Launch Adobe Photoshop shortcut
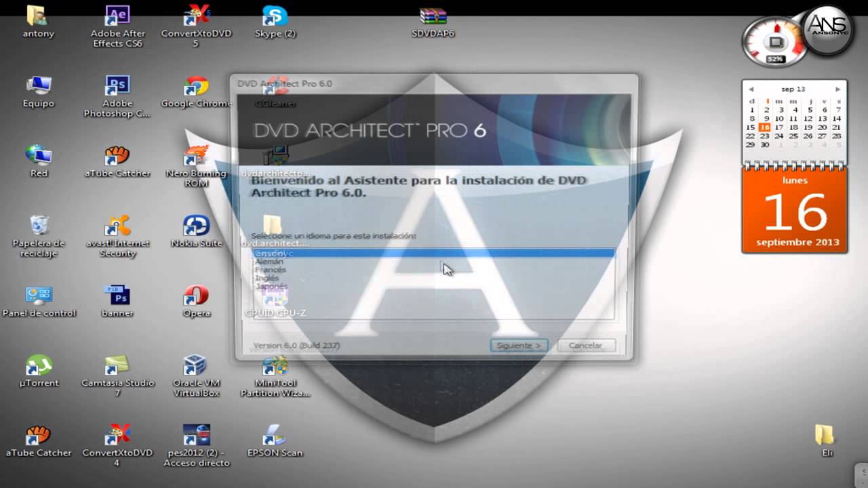Viewport: 868px width, 488px height. pos(117,96)
